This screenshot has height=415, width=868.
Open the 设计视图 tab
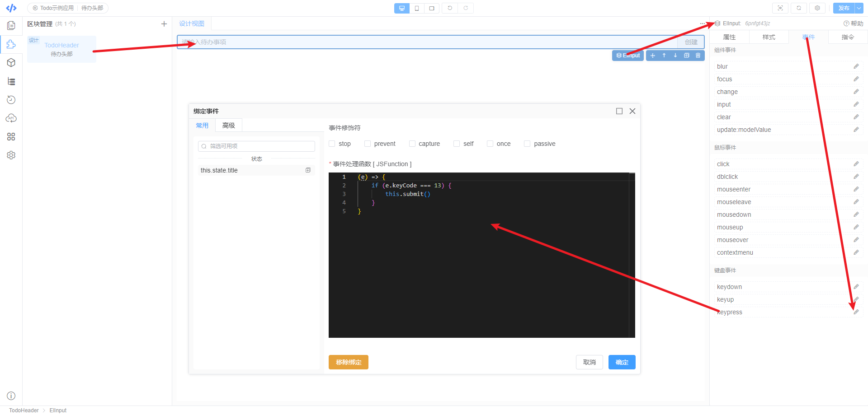coord(192,23)
